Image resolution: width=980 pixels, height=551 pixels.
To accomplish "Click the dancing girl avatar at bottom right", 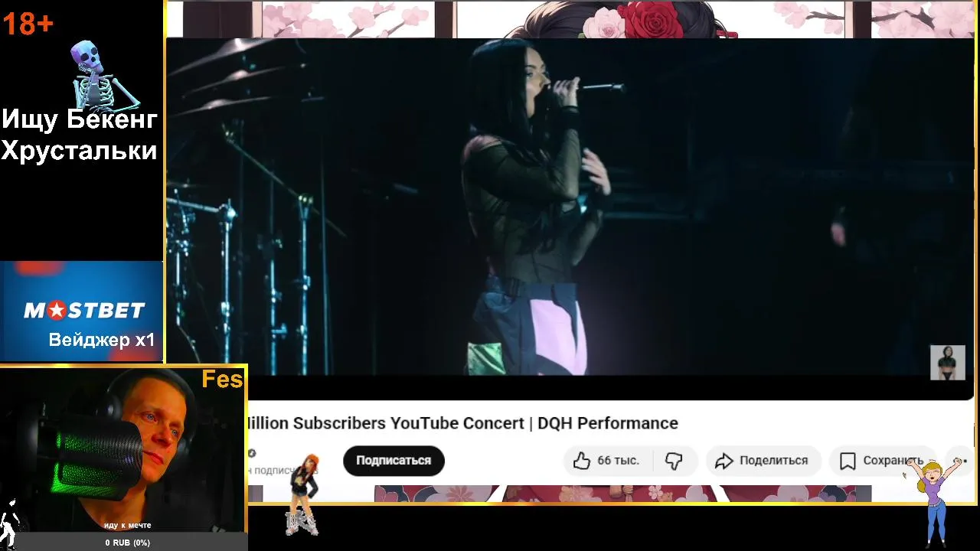I will pos(932,501).
